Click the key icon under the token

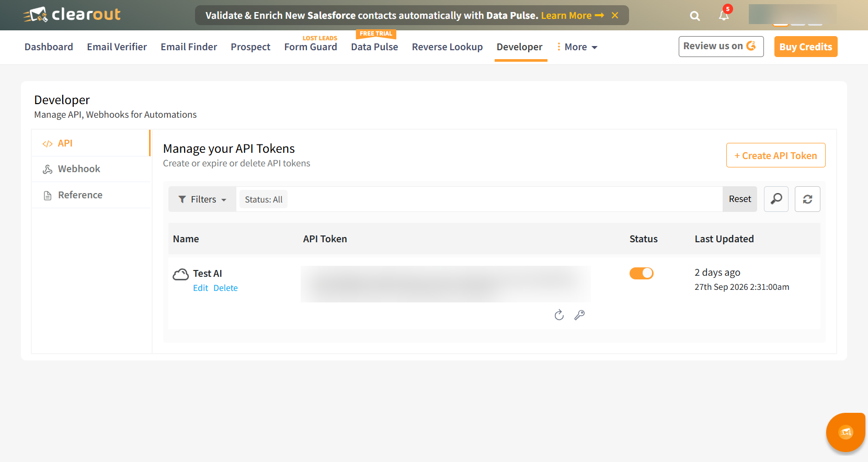tap(579, 314)
